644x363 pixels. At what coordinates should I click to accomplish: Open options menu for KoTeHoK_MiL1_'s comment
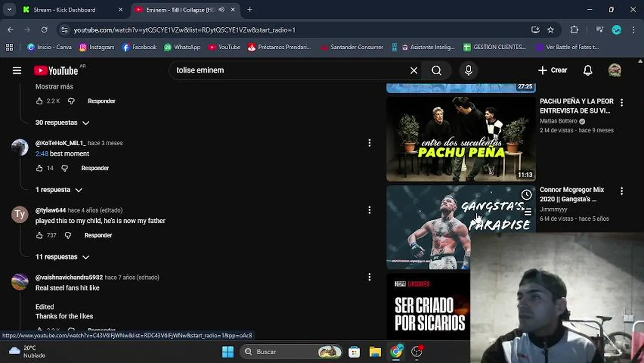coord(369,143)
